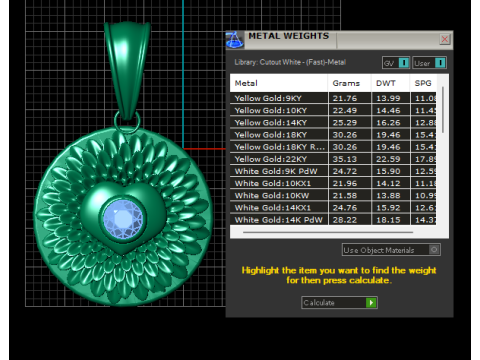
Task: Close the Metal Weights panel
Action: pos(445,39)
